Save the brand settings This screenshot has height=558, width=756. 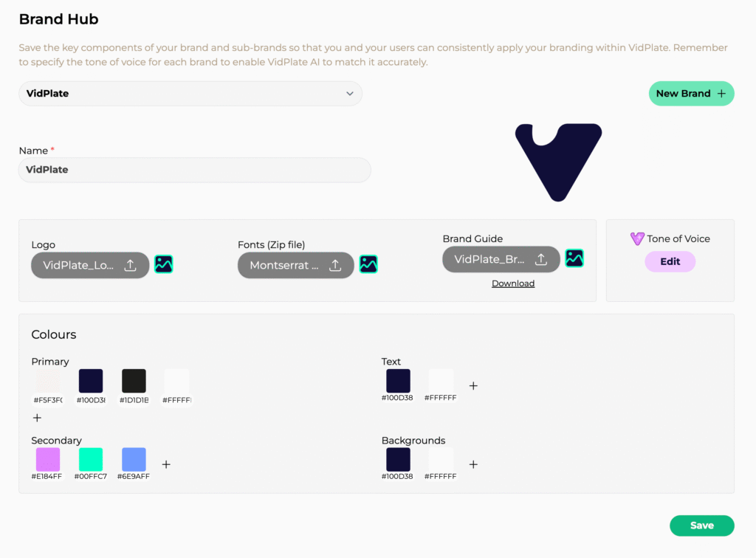[x=701, y=526]
